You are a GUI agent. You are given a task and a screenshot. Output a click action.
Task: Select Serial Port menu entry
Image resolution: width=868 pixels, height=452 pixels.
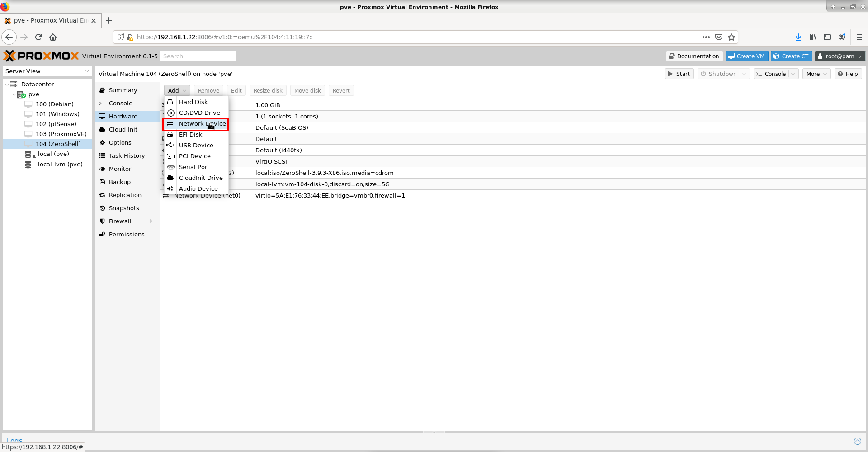196,167
